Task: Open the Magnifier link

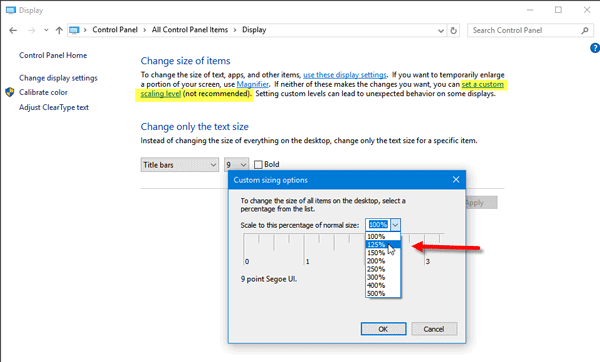Action: (253, 84)
